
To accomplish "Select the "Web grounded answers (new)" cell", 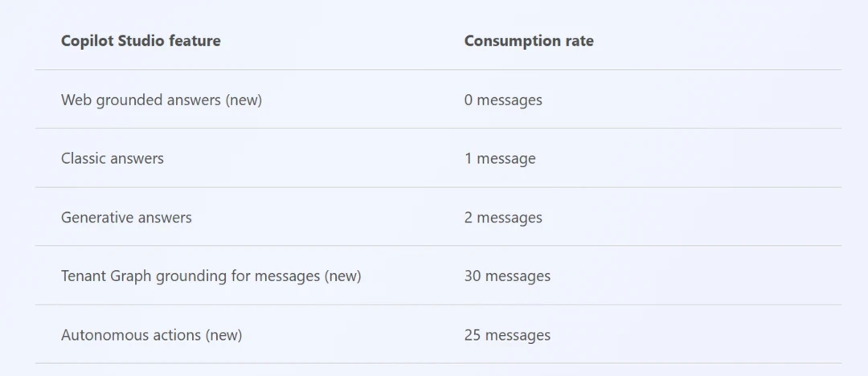I will pos(161,100).
